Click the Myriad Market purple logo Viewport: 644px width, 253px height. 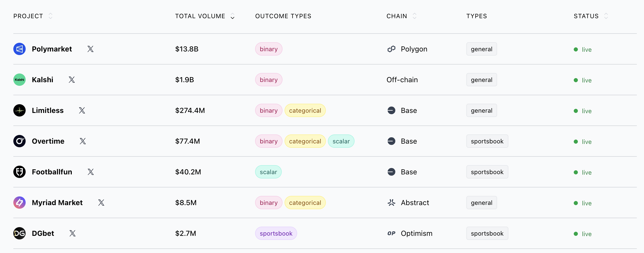tap(19, 203)
